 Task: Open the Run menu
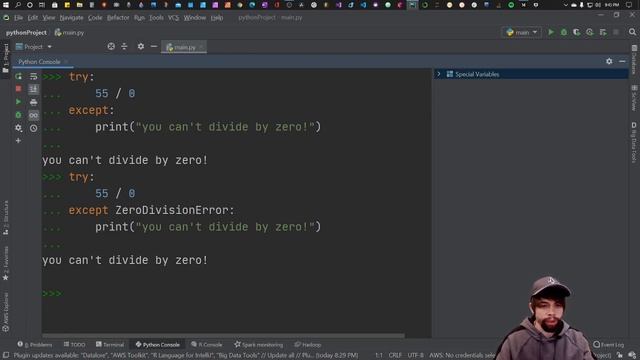(x=139, y=18)
